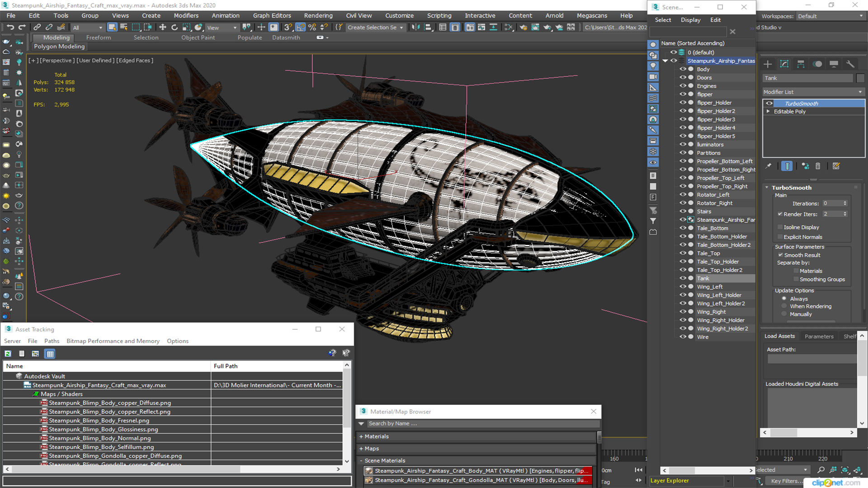868x488 pixels.
Task: Choose the Select and Rotate tool
Action: click(x=175, y=28)
